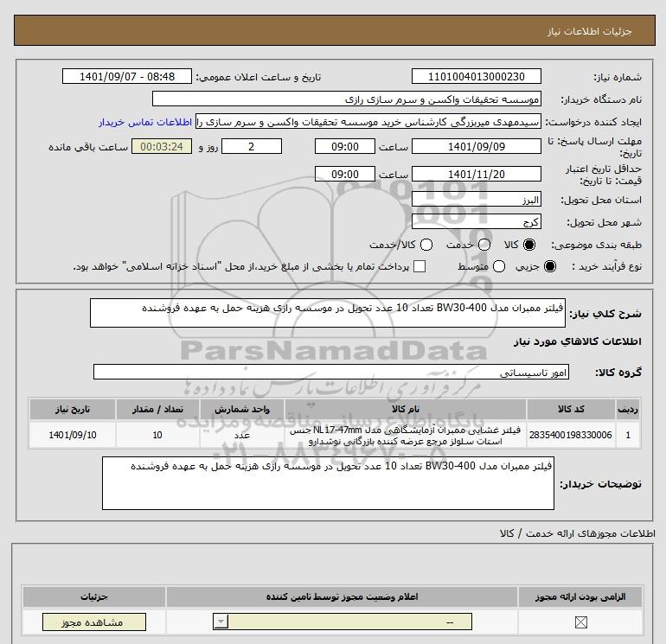
Task: Click the buyer organization name field
Action: [x=347, y=99]
